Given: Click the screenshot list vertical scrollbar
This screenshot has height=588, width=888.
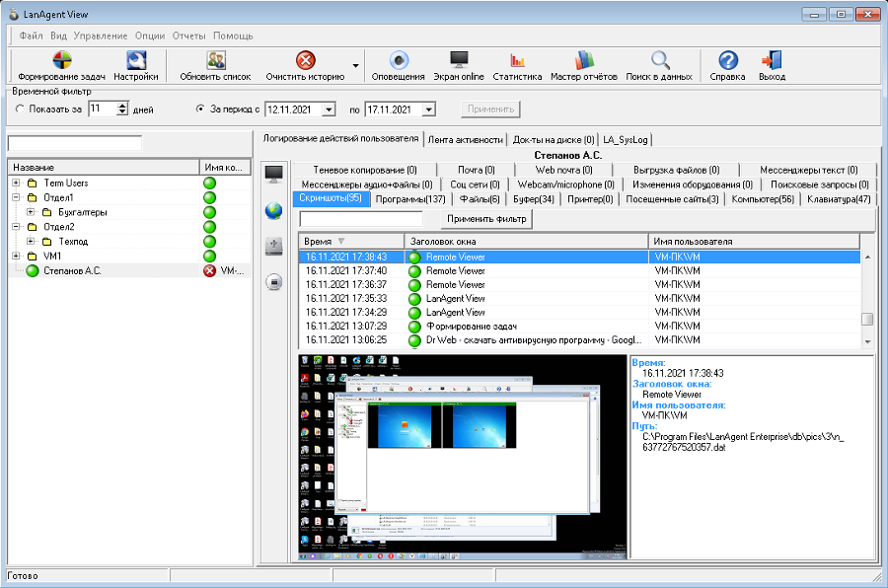Looking at the screenshot, I should [x=867, y=298].
